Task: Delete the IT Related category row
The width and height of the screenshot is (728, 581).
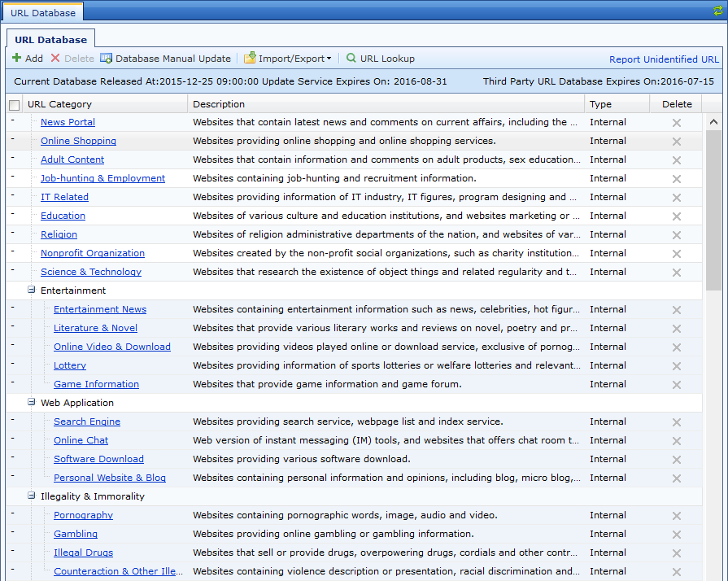Action: tap(677, 198)
